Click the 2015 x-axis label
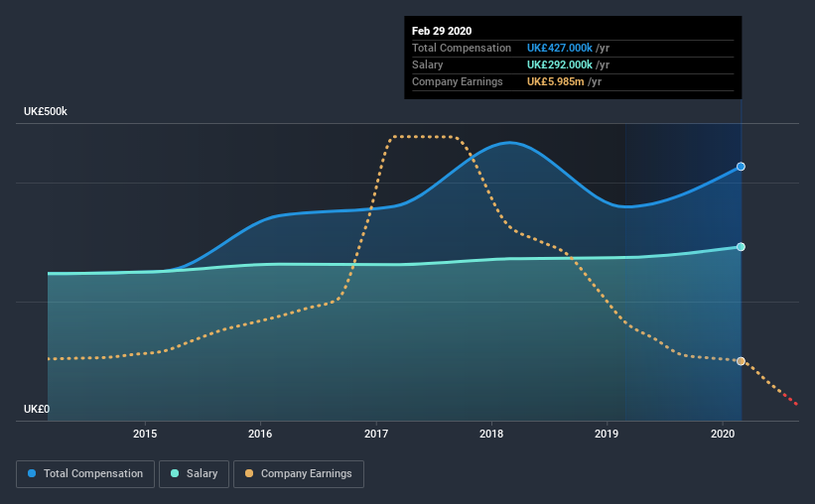Image resolution: width=815 pixels, height=504 pixels. coord(145,434)
